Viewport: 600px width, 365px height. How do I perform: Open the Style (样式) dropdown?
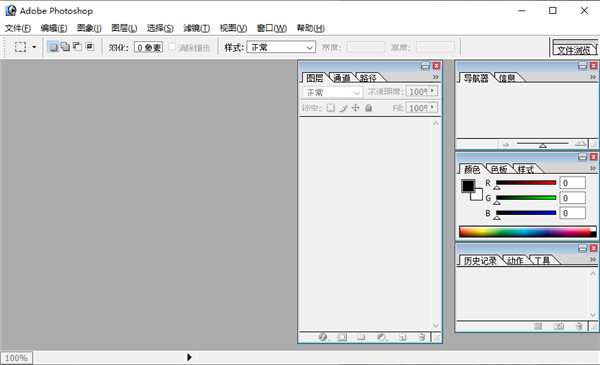[281, 47]
